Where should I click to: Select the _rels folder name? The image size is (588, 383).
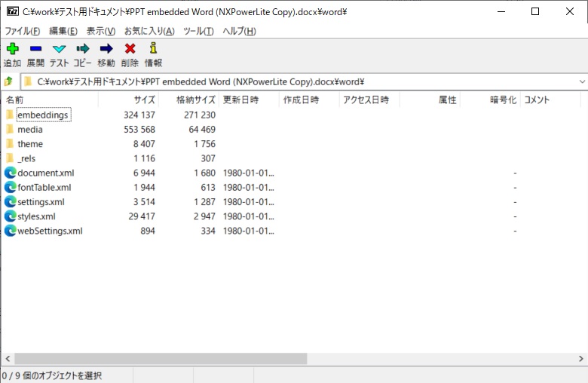pos(26,158)
